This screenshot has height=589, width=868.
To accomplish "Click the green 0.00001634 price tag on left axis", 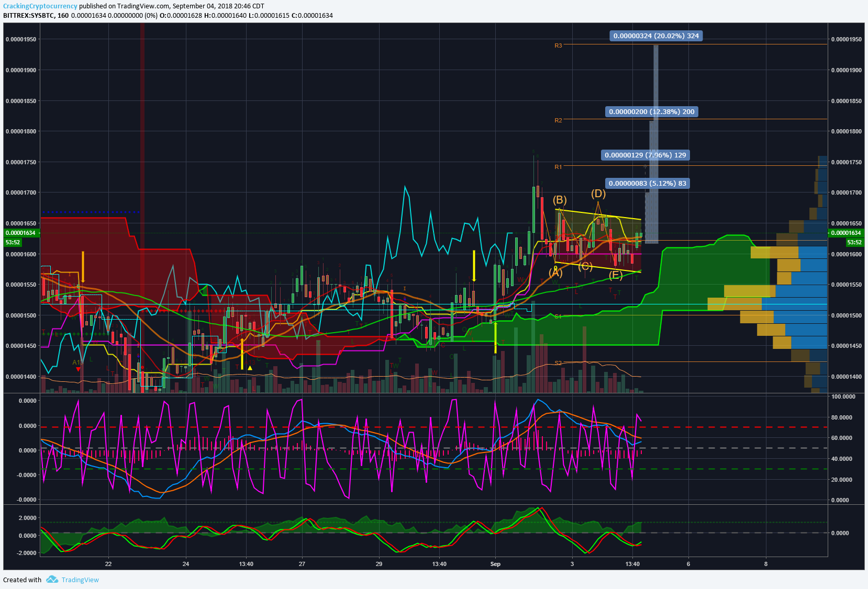I will tap(21, 233).
